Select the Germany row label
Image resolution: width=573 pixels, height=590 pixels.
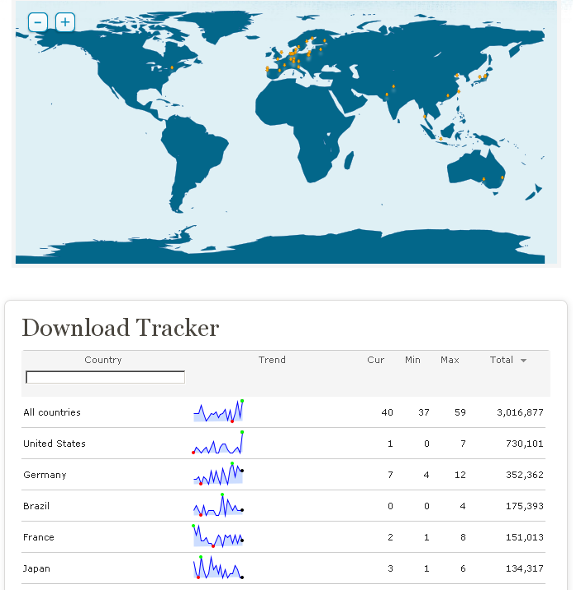[x=45, y=475]
